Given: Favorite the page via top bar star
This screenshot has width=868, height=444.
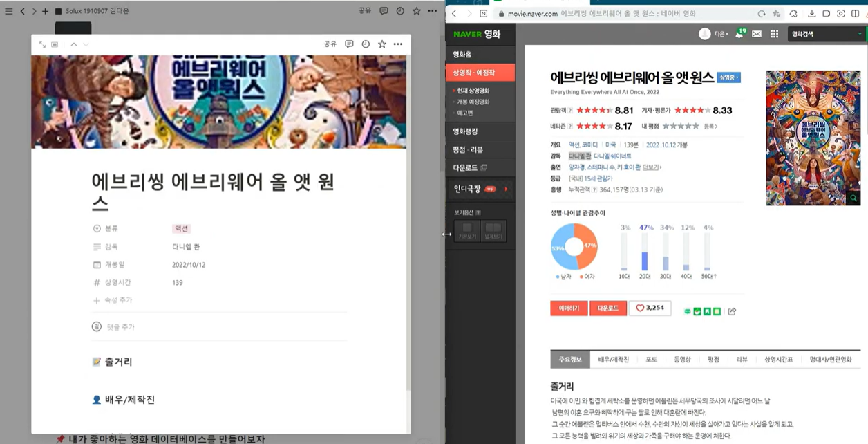Looking at the screenshot, I should pos(417,11).
